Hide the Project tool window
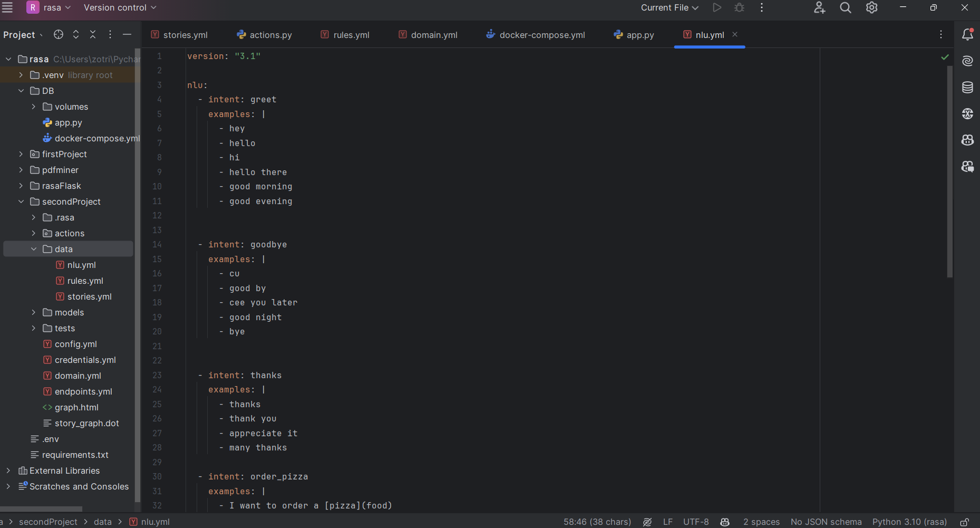 [127, 35]
